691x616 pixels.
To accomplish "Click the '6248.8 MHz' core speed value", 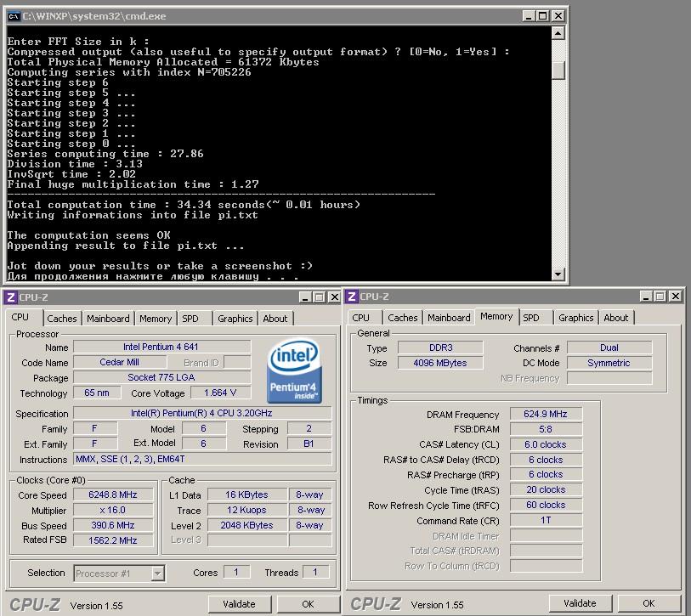I will [x=113, y=494].
